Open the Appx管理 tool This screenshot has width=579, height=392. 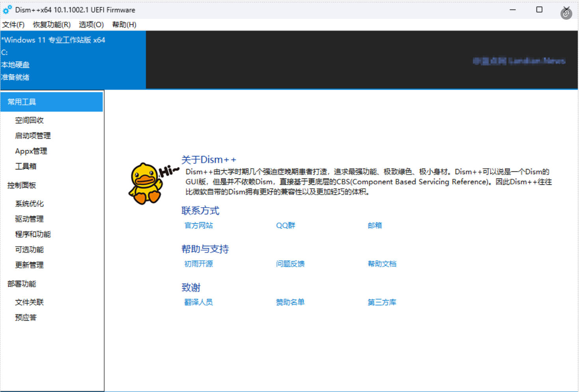click(x=31, y=151)
